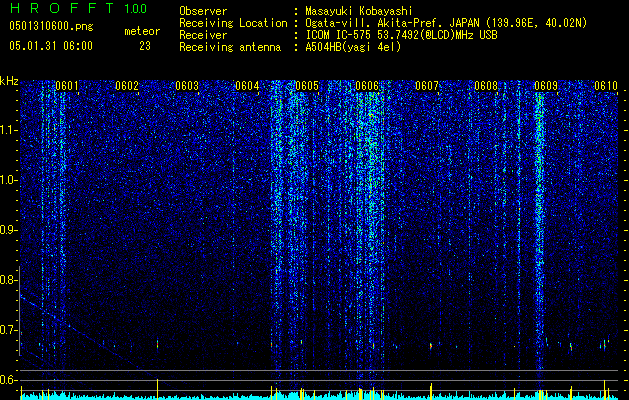Click the 0608 time marker

(x=486, y=86)
